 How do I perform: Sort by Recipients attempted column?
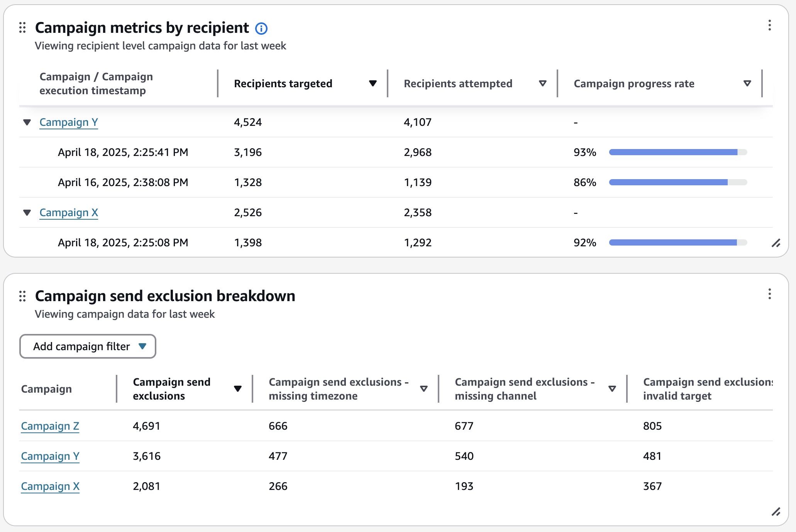click(542, 83)
